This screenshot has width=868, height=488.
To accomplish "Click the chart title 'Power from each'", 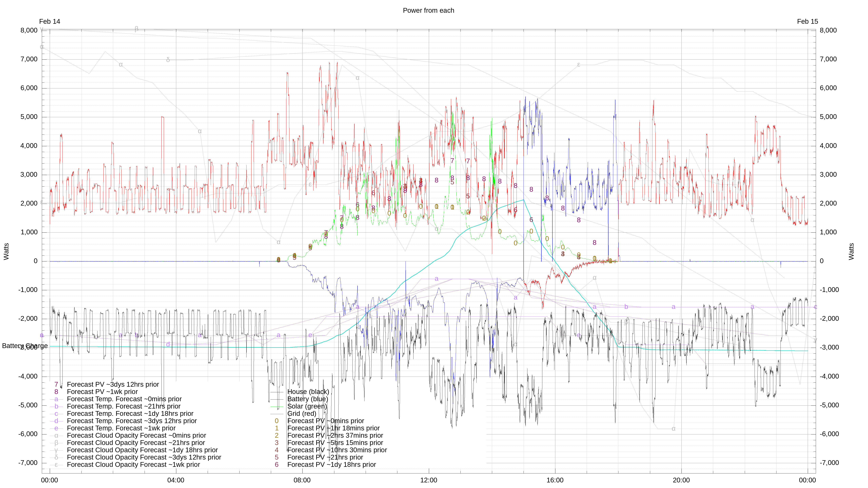I will tap(428, 11).
